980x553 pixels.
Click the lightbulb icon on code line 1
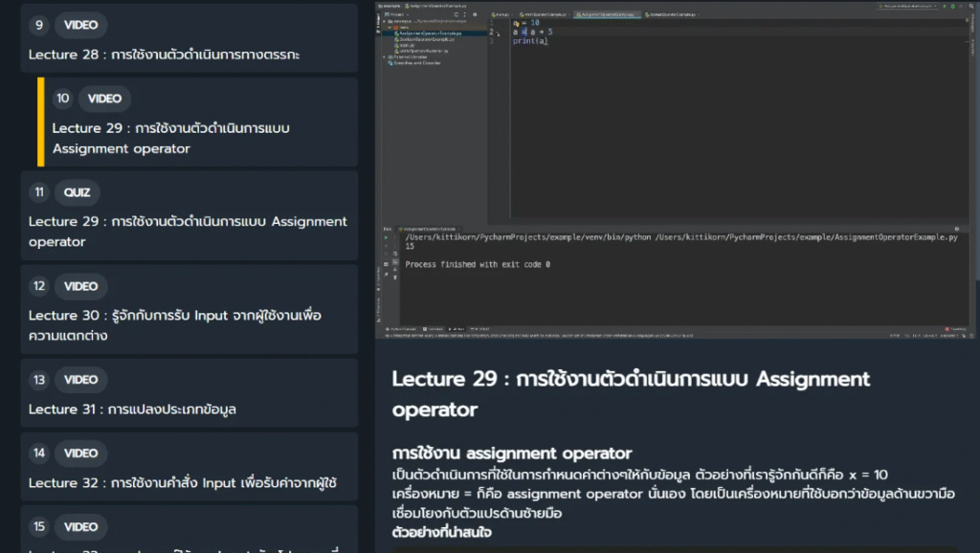pyautogui.click(x=514, y=23)
